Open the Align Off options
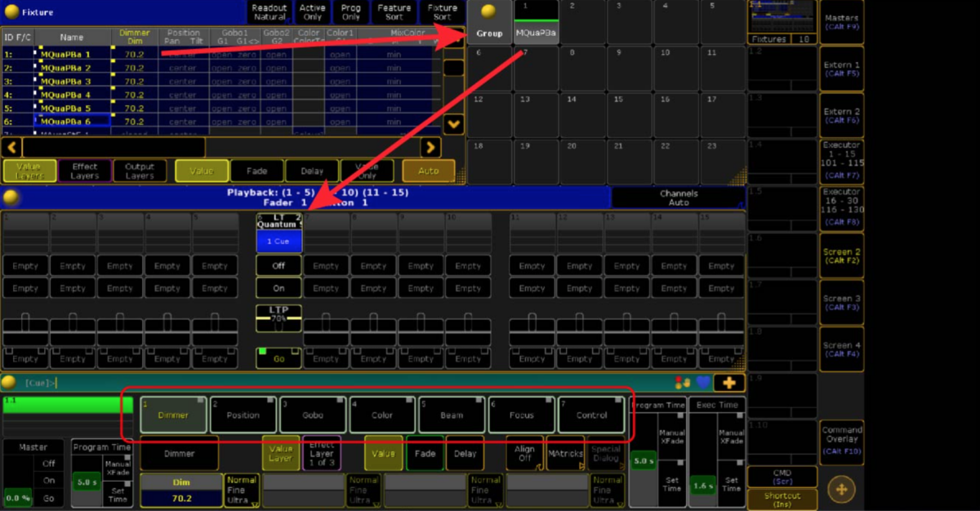Viewport: 980px width, 511px height. [x=525, y=453]
